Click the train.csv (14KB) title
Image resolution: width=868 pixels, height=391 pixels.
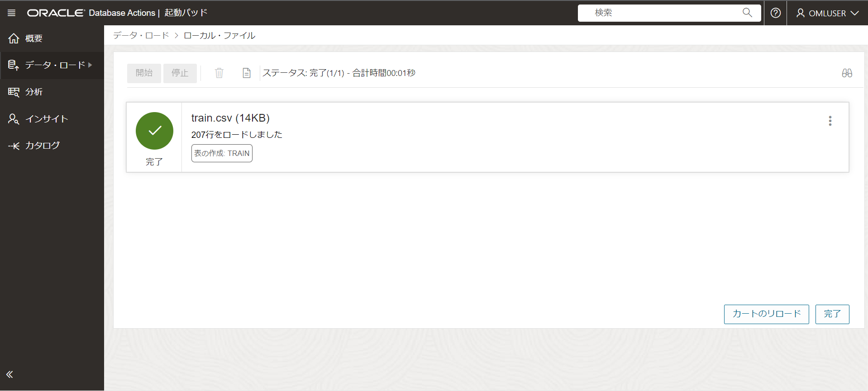(230, 118)
